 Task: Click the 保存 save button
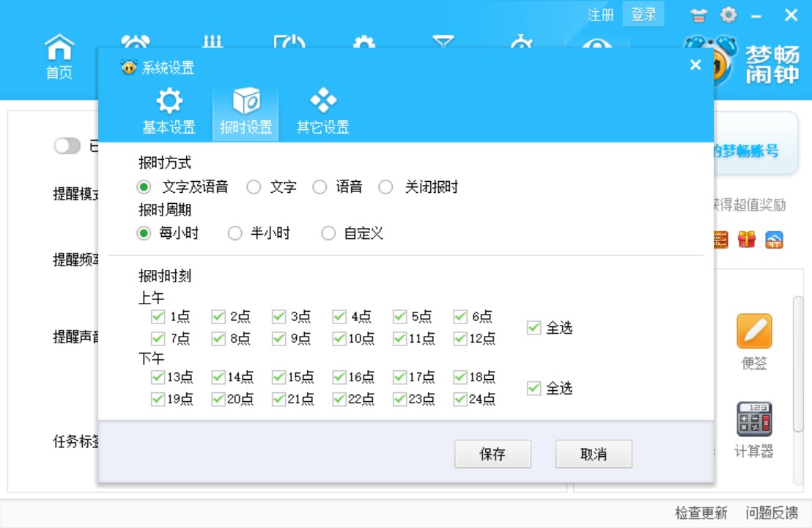coord(492,454)
